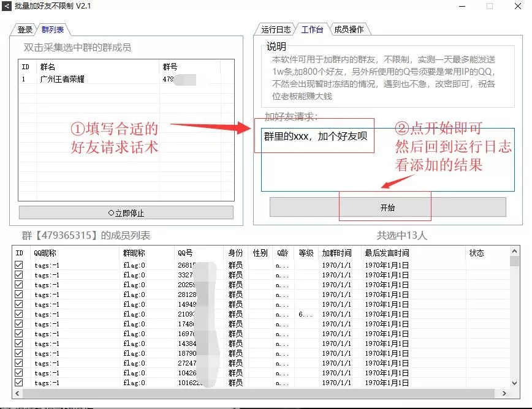Minimize the 批量加好友不限制 window
This screenshot has width=532, height=409.
(462, 6)
